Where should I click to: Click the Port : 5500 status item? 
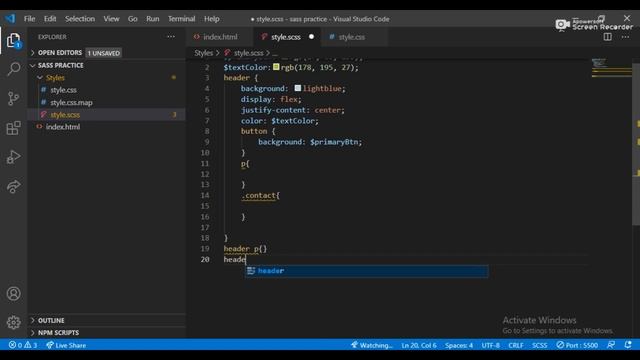point(577,345)
